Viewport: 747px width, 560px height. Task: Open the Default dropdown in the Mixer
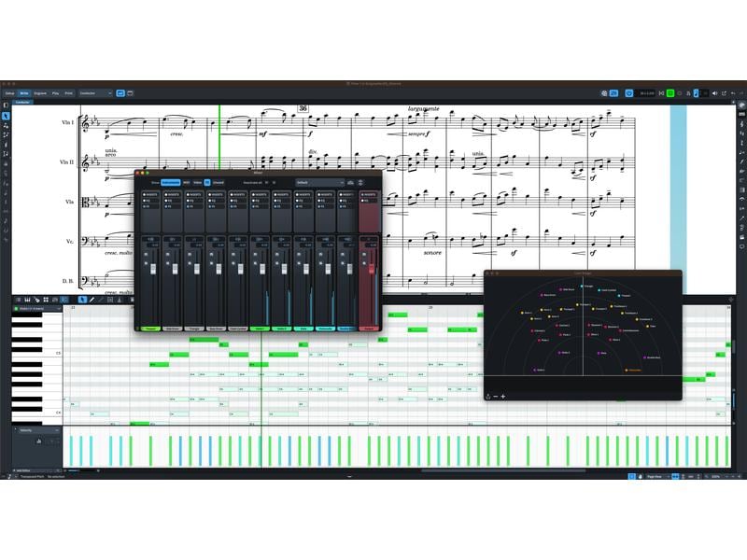(x=319, y=182)
